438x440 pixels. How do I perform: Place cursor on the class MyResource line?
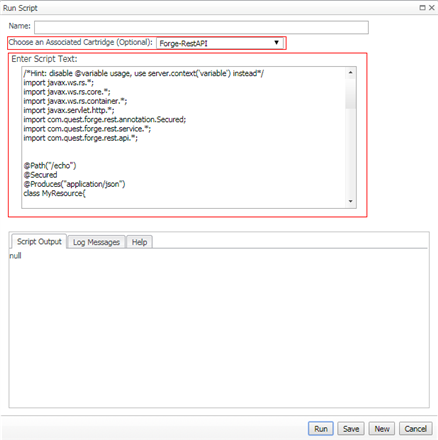[55, 193]
